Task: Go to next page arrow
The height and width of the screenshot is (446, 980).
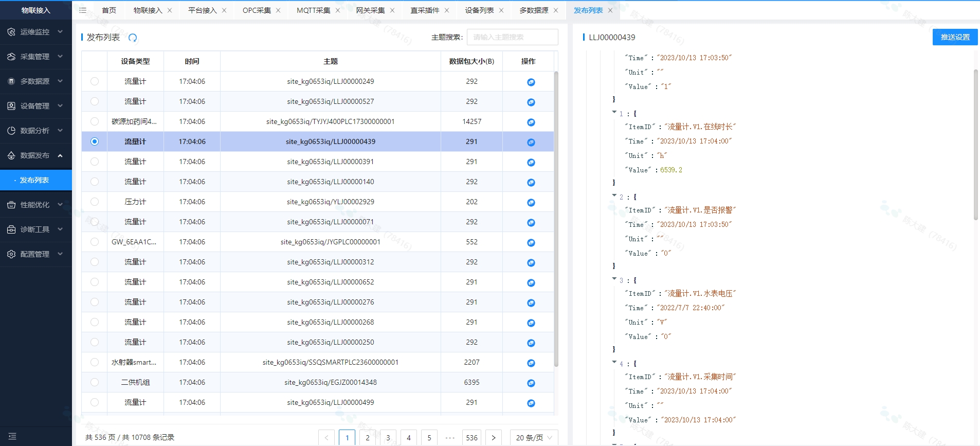Action: 494,438
